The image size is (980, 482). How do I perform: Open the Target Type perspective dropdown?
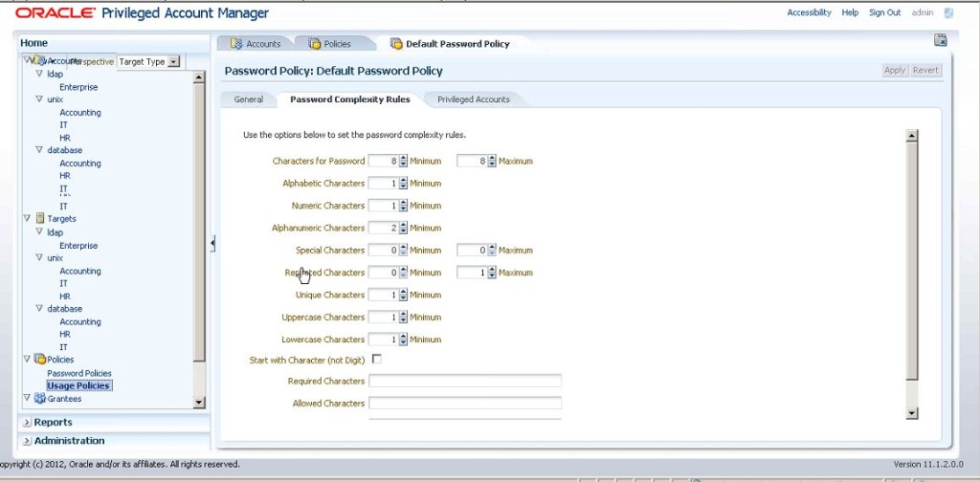[x=173, y=62]
